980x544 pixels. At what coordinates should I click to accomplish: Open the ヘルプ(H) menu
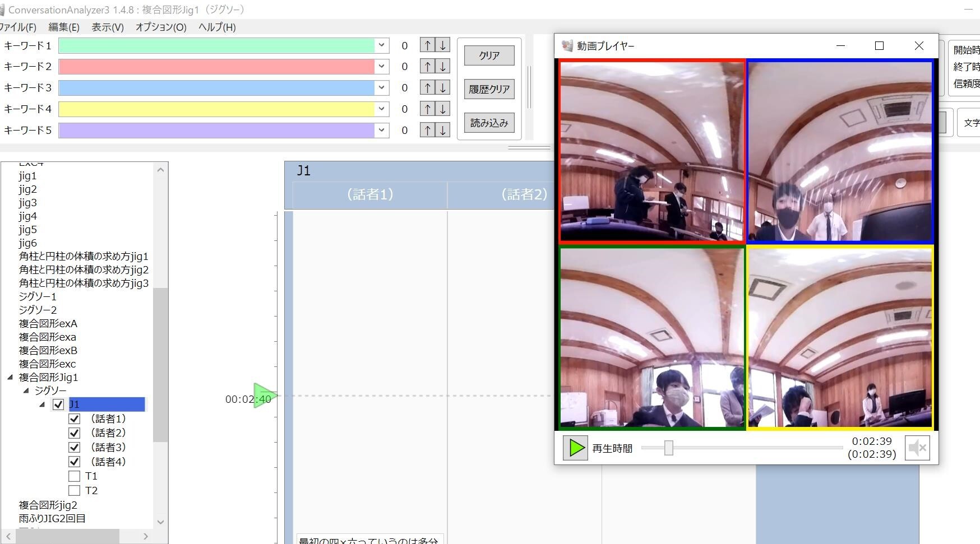point(217,27)
